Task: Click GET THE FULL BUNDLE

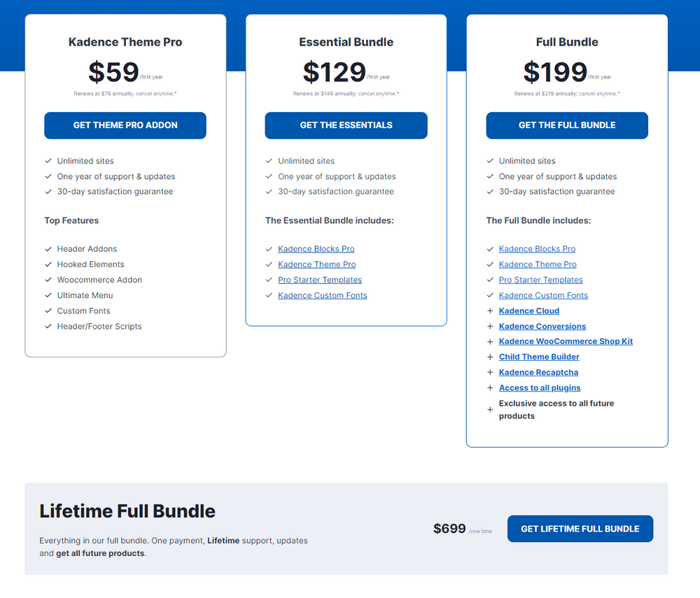Action: (567, 125)
